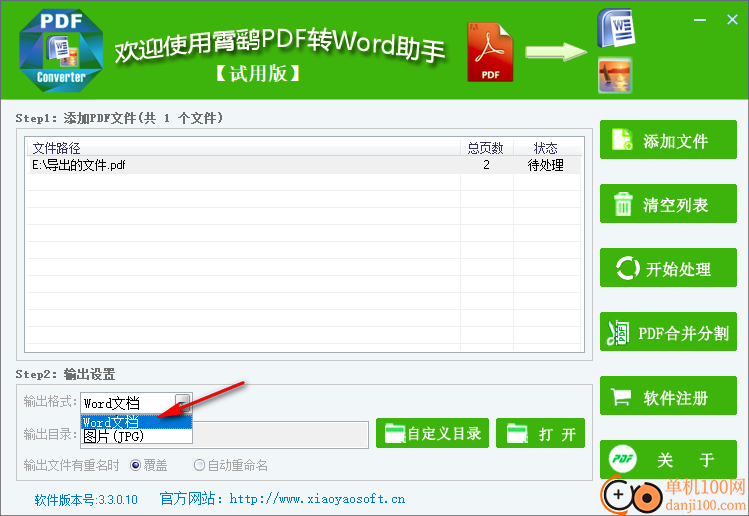Open 软件注册 software registration

[x=668, y=396]
